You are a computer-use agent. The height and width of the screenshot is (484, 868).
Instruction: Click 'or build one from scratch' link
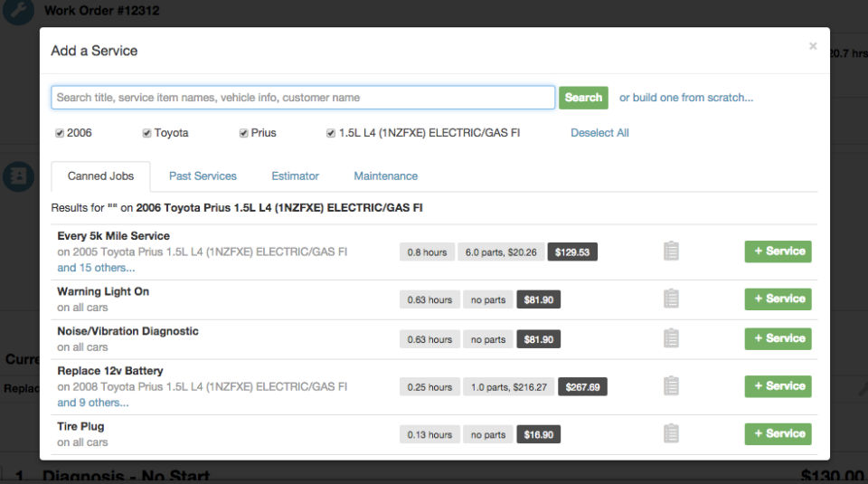click(x=686, y=98)
